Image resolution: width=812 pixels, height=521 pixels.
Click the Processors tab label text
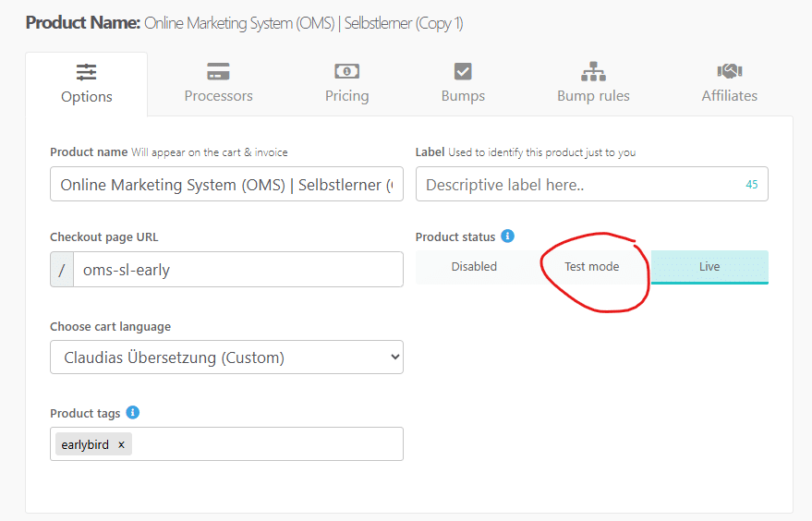tap(218, 96)
